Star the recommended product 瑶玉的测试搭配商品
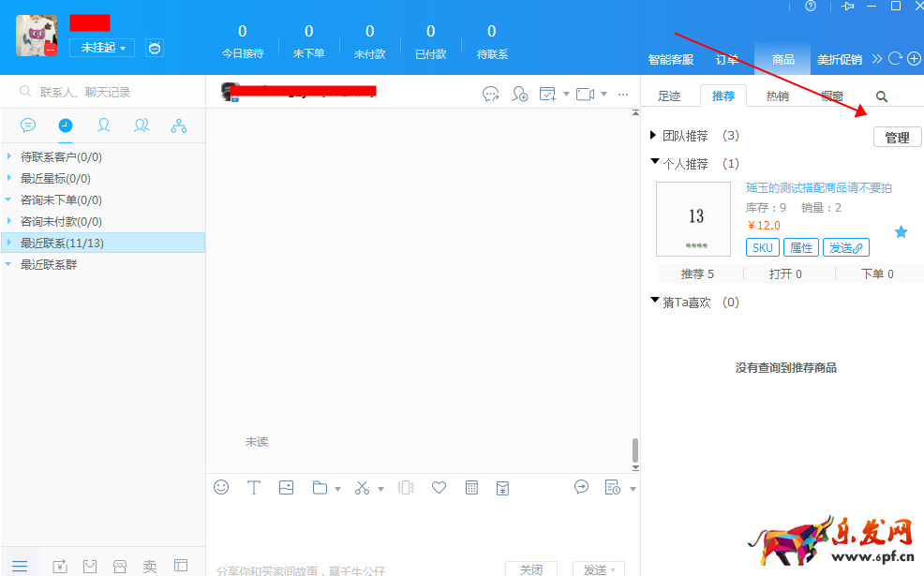This screenshot has height=576, width=924. (x=901, y=231)
